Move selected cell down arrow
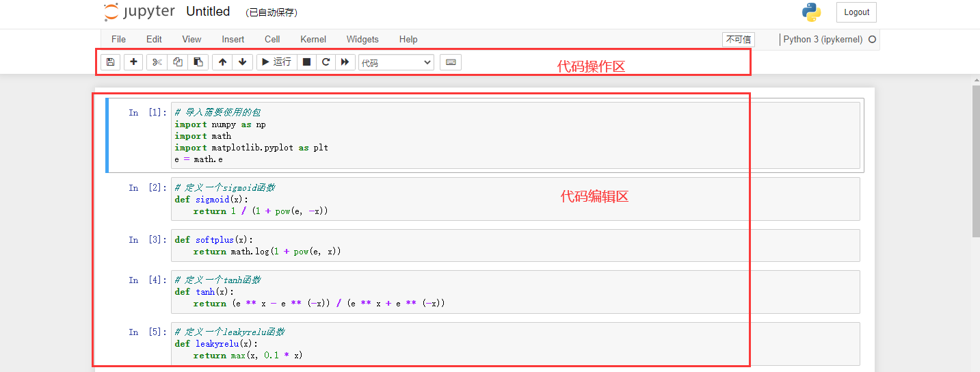 [242, 62]
